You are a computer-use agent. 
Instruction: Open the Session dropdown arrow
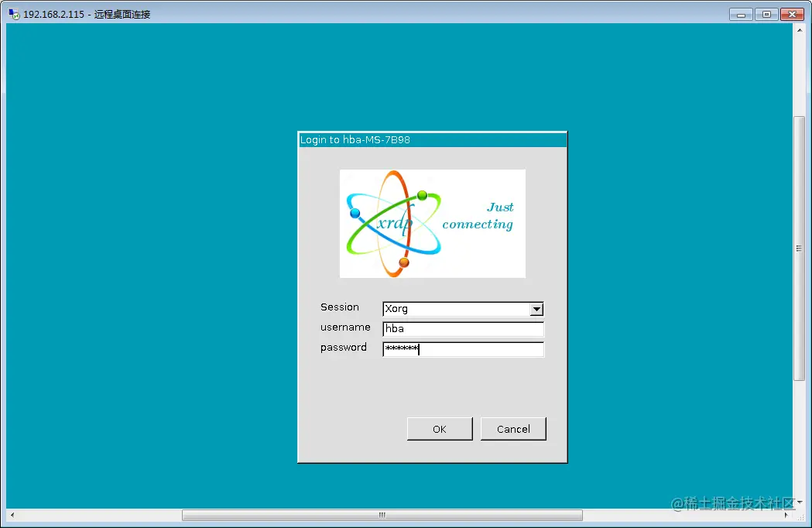click(x=536, y=310)
